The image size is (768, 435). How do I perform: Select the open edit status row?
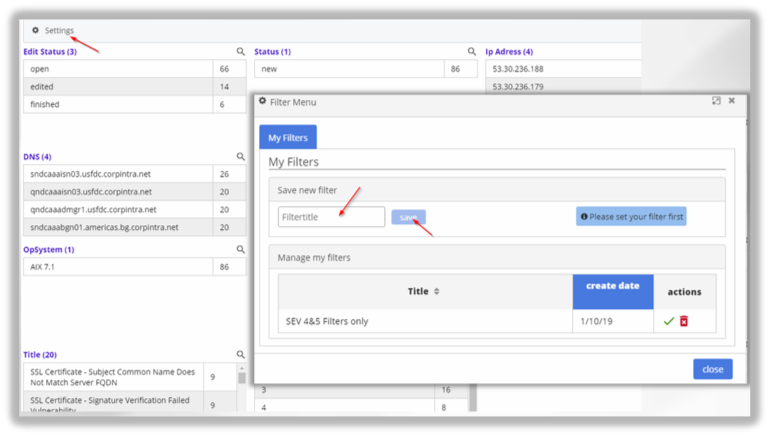coord(117,69)
